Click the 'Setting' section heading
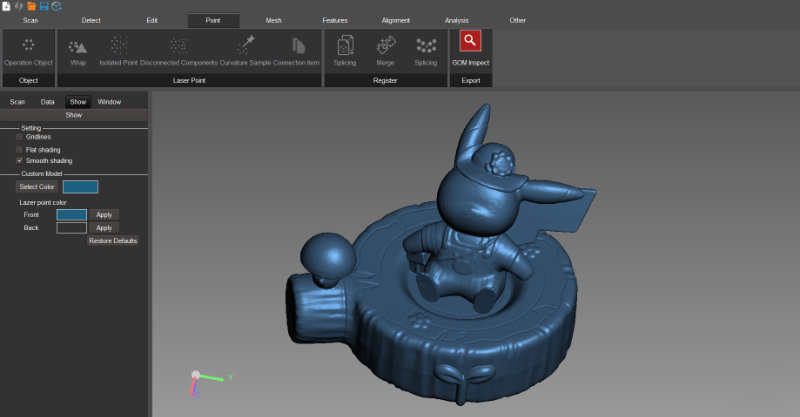The image size is (800, 417). (31, 128)
